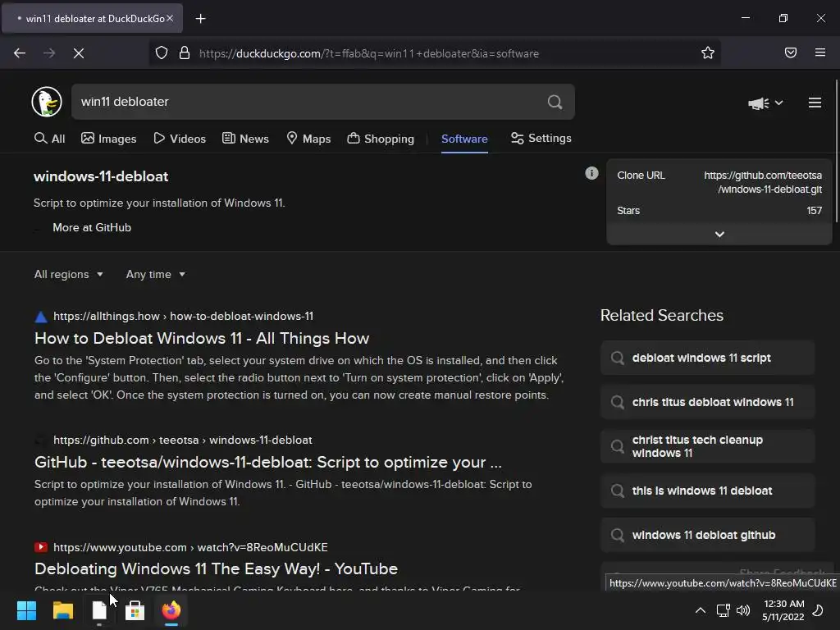Click the network tray icon
Image resolution: width=840 pixels, height=630 pixels.
[724, 610]
